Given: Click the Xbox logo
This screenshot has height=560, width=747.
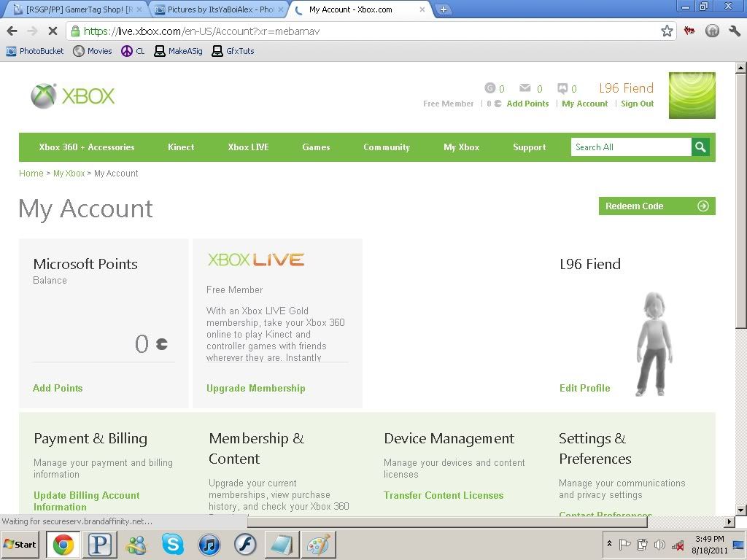Looking at the screenshot, I should pyautogui.click(x=73, y=96).
